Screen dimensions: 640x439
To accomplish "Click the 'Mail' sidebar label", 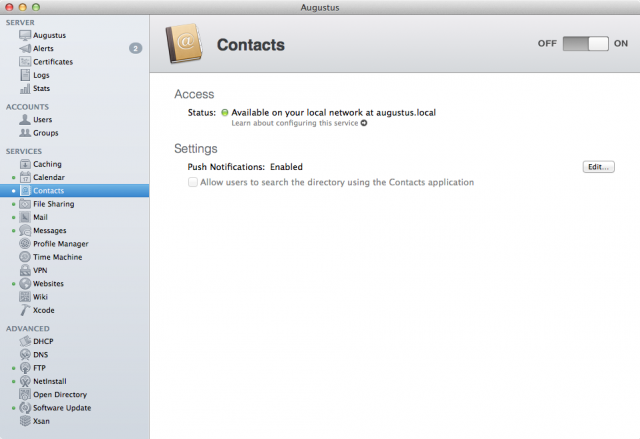I will click(x=40, y=217).
